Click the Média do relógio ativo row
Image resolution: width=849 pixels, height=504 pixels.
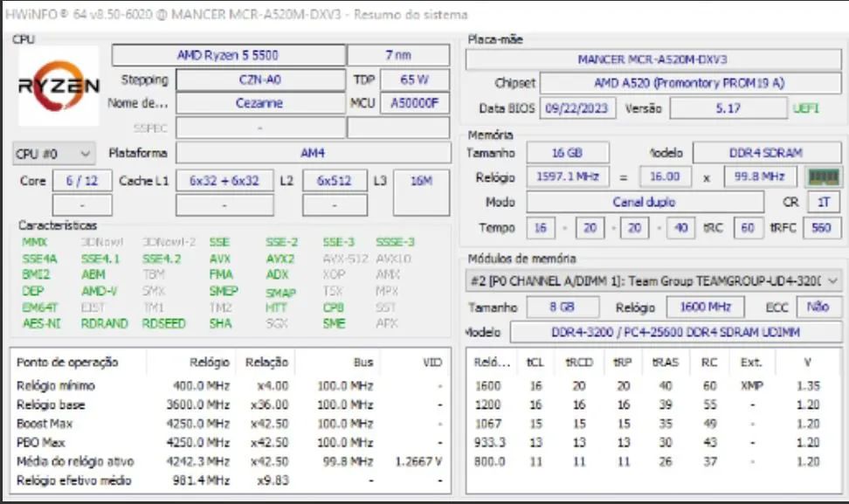click(230, 462)
